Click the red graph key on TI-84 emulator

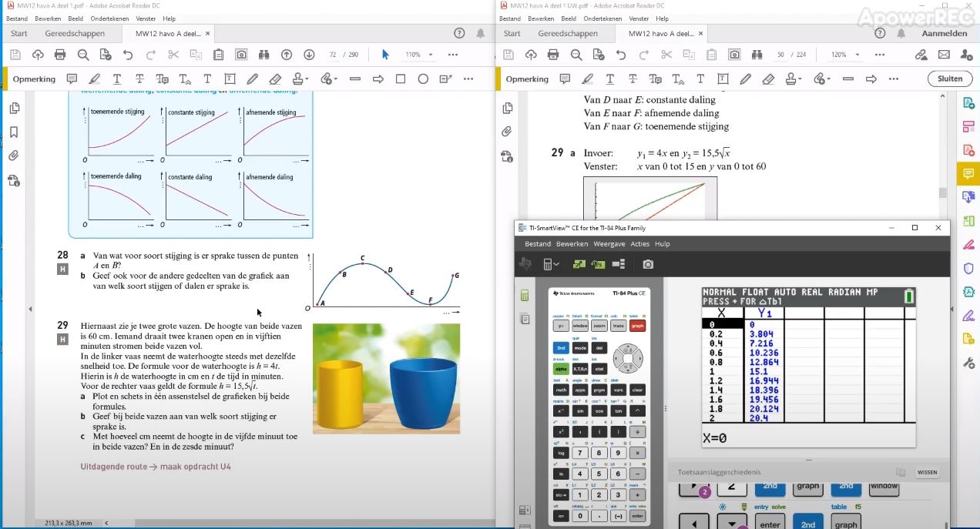coord(638,326)
